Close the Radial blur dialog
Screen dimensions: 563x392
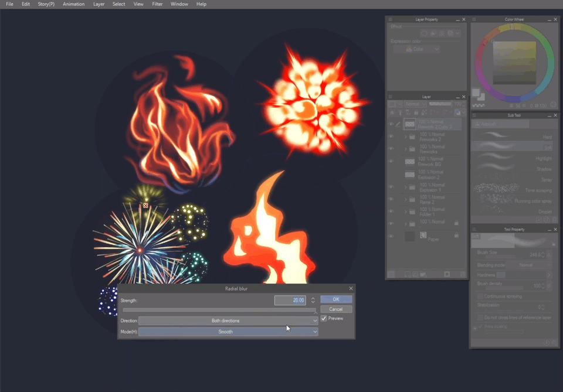click(351, 288)
